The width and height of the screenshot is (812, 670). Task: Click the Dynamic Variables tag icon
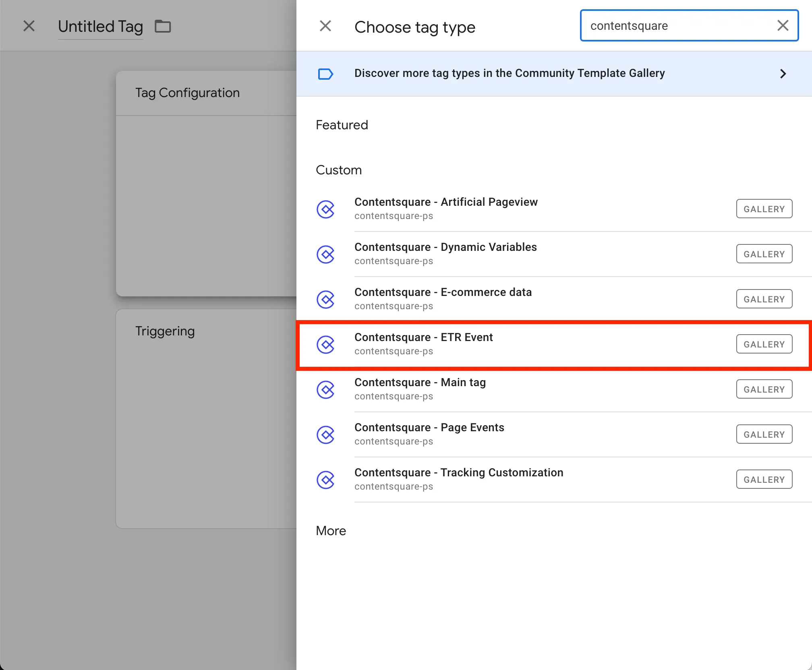(x=325, y=254)
